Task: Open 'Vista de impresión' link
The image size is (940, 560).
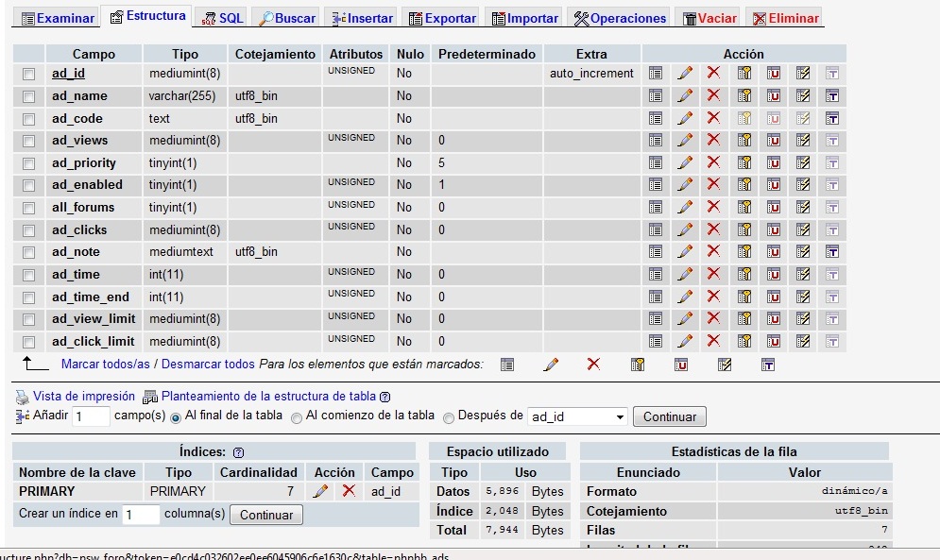Action: [x=84, y=397]
